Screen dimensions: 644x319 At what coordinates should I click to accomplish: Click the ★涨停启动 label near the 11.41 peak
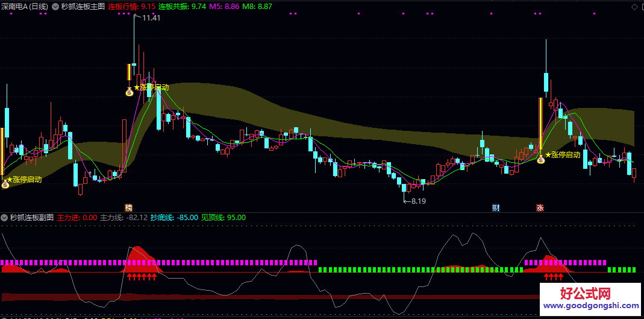[152, 87]
